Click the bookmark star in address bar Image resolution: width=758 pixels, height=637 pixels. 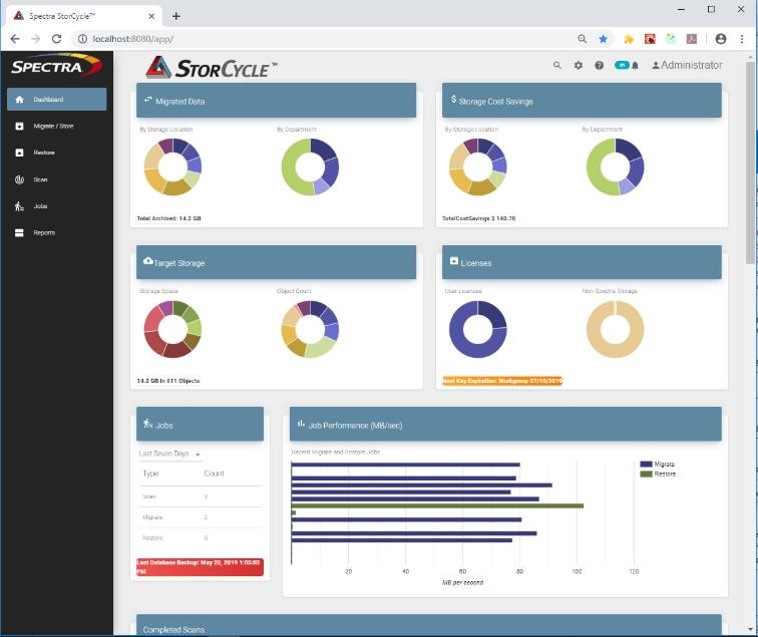(x=603, y=39)
